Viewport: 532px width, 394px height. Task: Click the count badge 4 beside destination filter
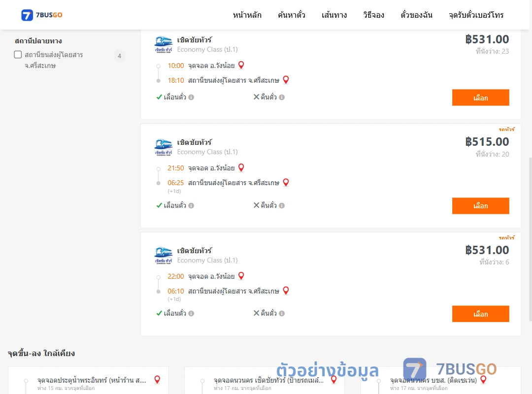click(119, 56)
